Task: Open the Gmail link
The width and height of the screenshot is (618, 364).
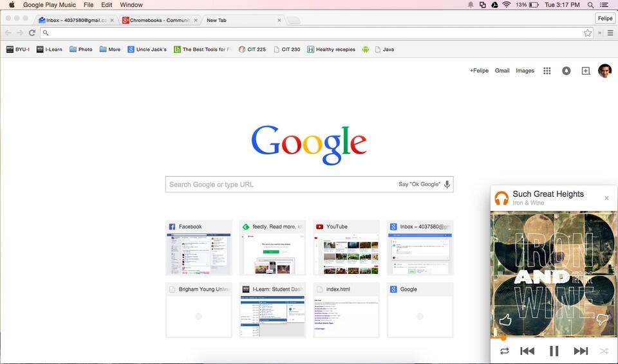Action: tap(502, 71)
